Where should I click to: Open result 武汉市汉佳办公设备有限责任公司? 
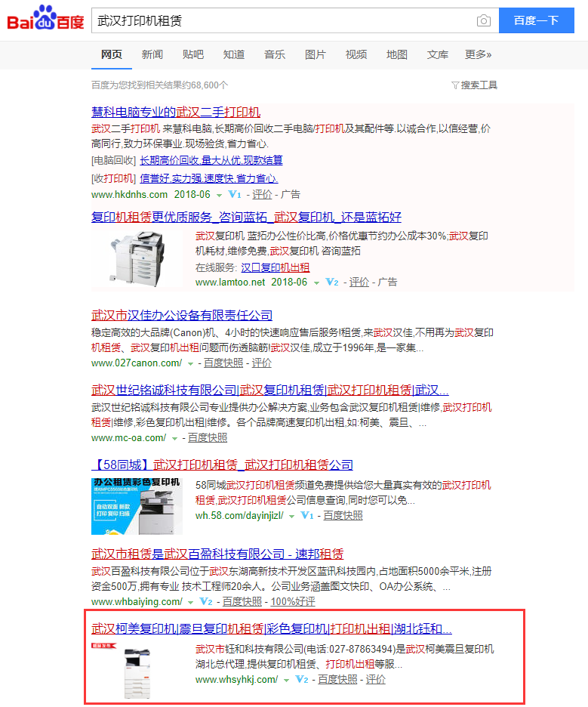tap(182, 315)
